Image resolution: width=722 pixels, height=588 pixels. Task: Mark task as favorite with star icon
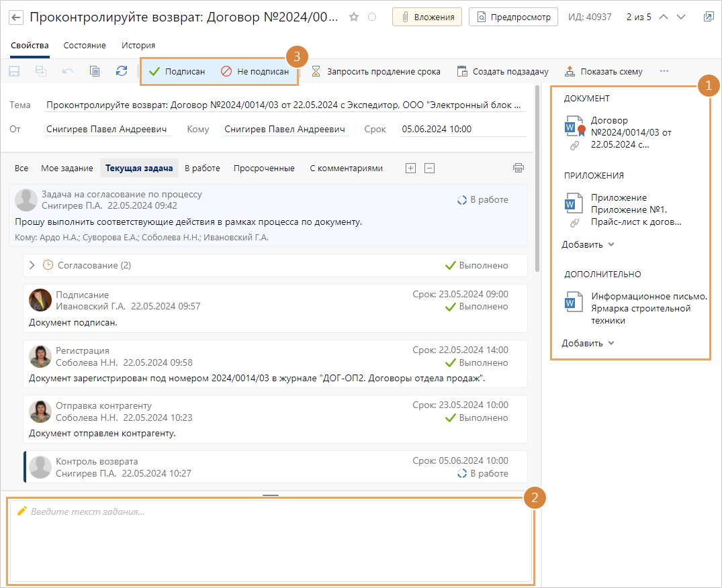pos(354,17)
